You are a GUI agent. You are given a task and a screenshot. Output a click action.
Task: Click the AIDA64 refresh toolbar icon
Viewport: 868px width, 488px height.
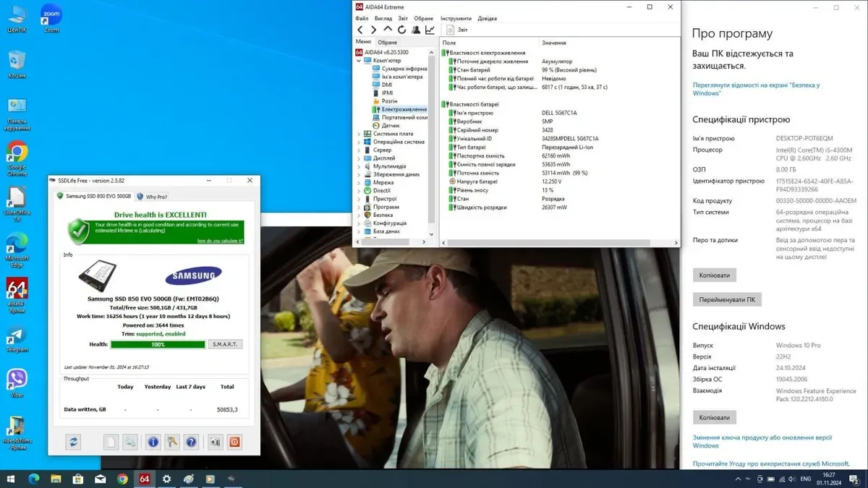(401, 30)
